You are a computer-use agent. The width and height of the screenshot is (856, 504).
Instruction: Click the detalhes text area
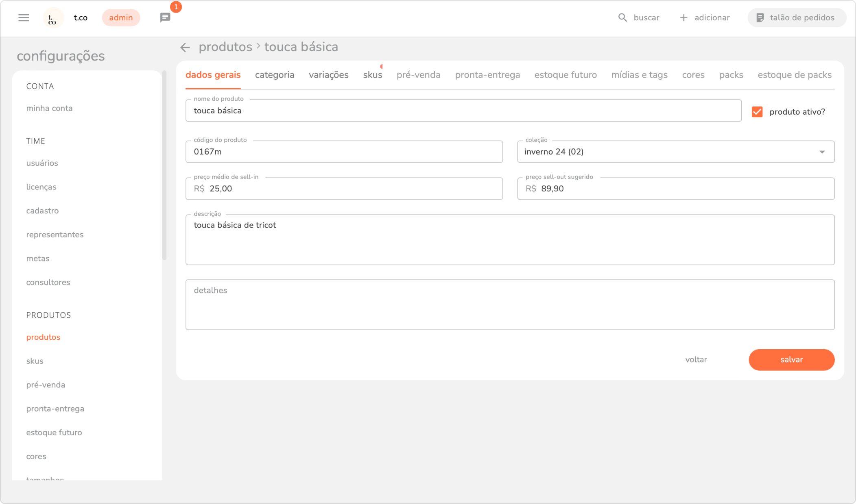click(510, 305)
